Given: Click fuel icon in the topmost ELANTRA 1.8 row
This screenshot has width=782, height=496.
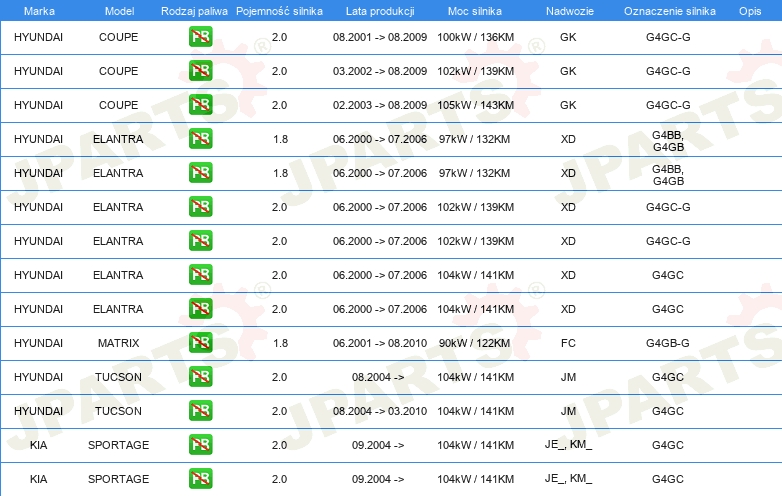Looking at the screenshot, I should (200, 139).
